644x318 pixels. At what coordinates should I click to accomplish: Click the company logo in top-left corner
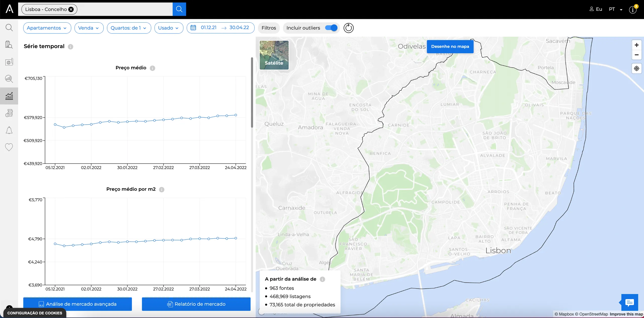[9, 9]
